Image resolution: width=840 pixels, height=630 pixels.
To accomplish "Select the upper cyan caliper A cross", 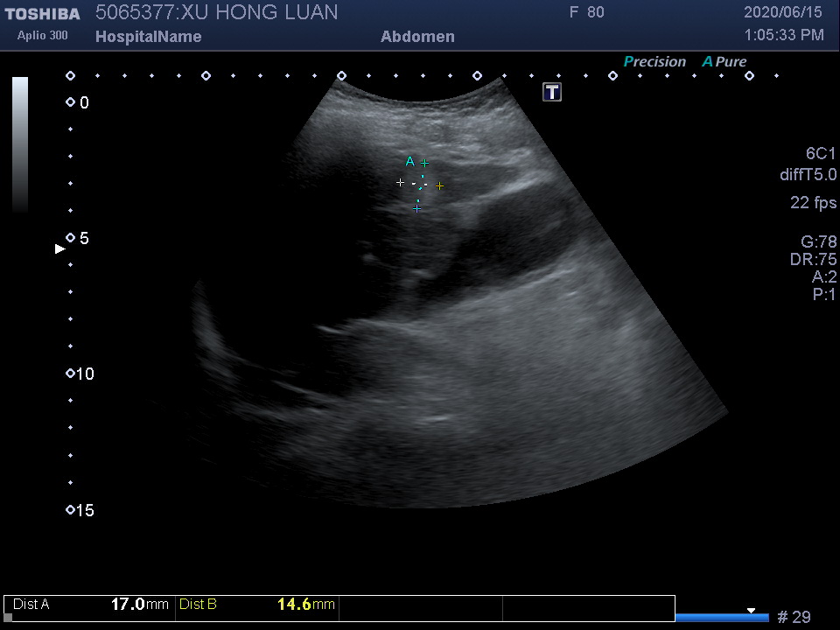I will click(x=424, y=163).
